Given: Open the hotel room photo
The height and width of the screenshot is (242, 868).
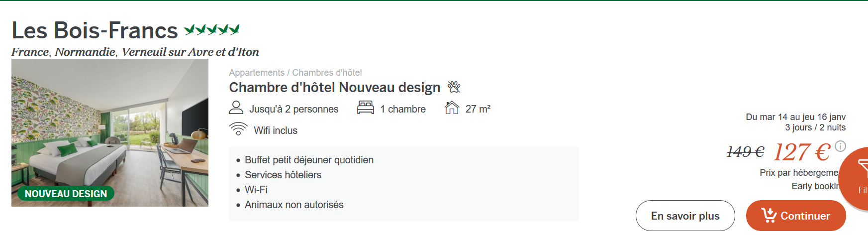Looking at the screenshot, I should click(x=110, y=132).
